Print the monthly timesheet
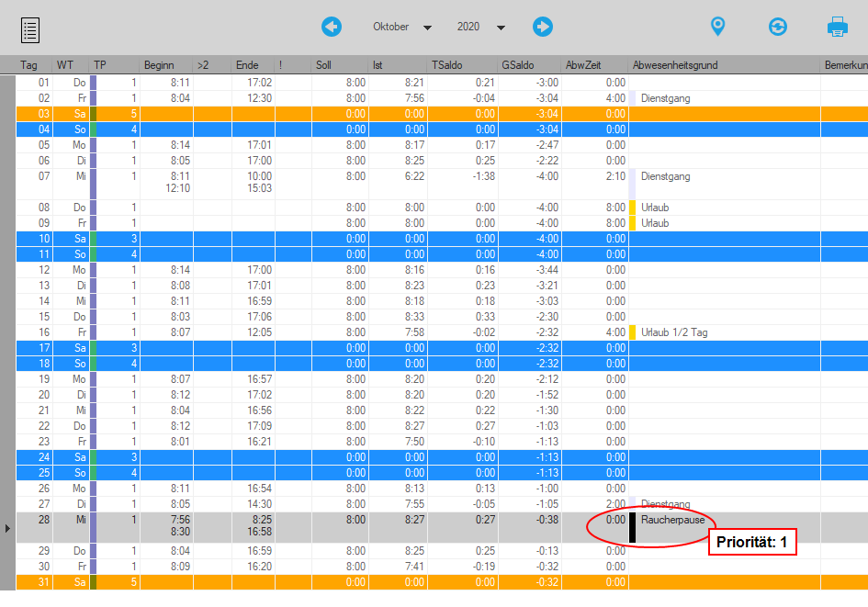Screen dimensions: 868x607 click(837, 27)
